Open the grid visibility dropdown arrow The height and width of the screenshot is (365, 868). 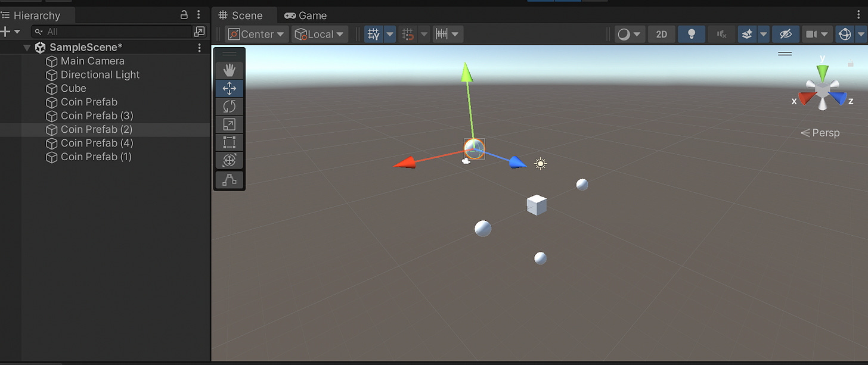click(x=390, y=35)
